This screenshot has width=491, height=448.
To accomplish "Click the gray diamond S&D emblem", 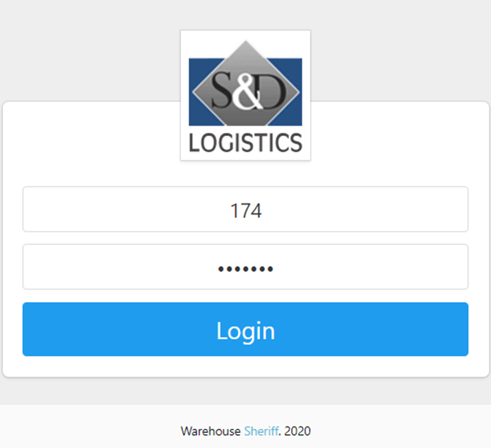I will [x=246, y=83].
